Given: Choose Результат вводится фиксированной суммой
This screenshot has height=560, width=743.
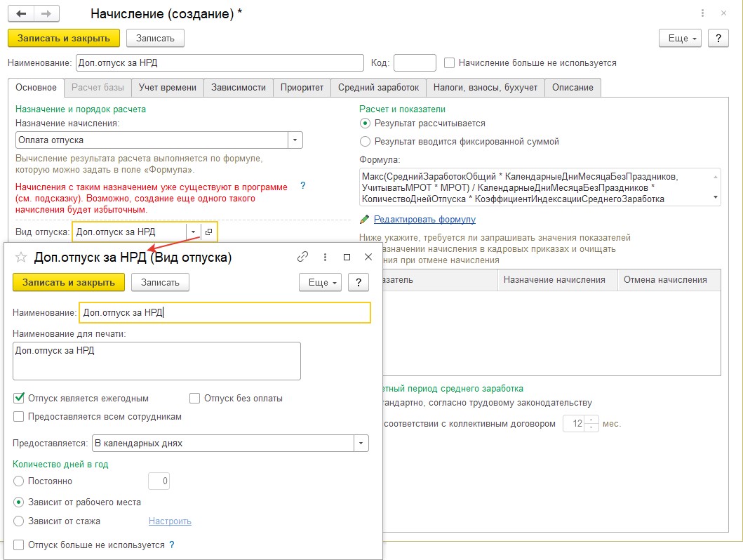Looking at the screenshot, I should 365,141.
